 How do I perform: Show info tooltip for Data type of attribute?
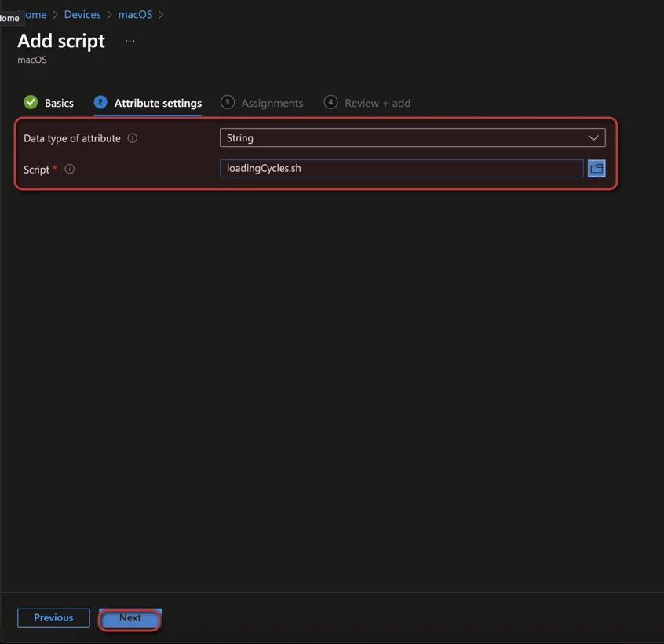[132, 138]
